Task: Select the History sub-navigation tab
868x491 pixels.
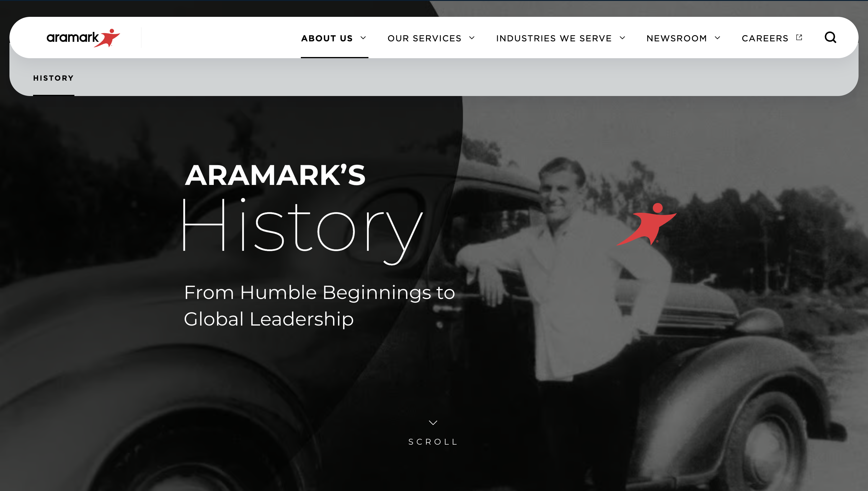Action: pyautogui.click(x=53, y=78)
